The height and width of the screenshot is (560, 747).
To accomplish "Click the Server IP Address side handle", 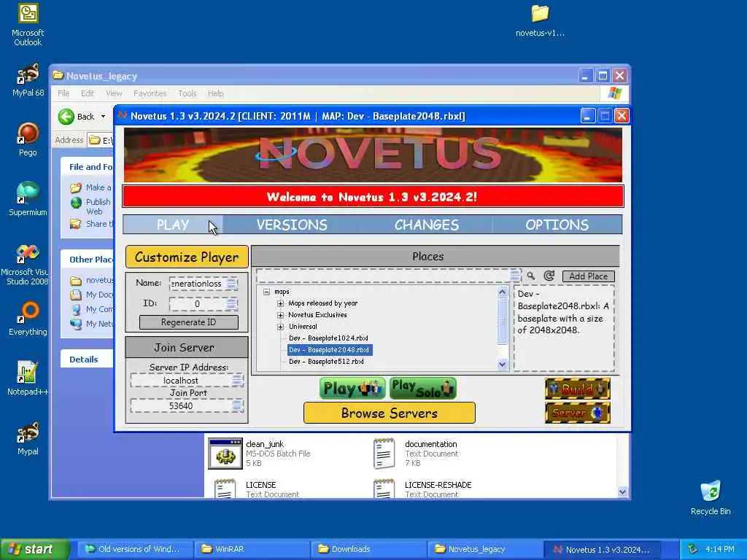I will pyautogui.click(x=237, y=381).
